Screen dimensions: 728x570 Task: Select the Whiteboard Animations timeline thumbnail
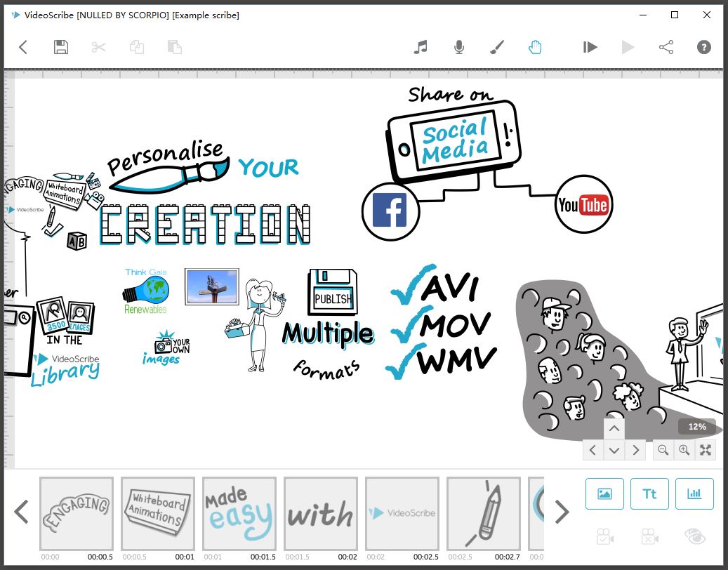click(x=158, y=513)
